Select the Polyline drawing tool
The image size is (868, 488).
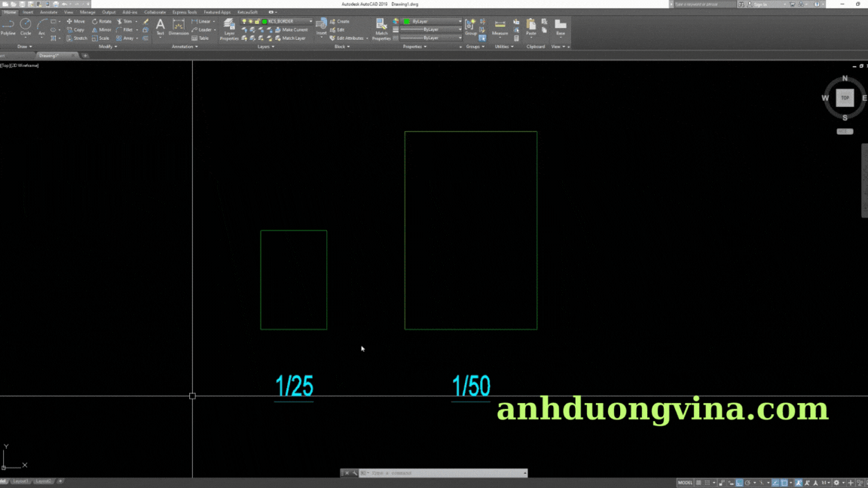pyautogui.click(x=8, y=26)
